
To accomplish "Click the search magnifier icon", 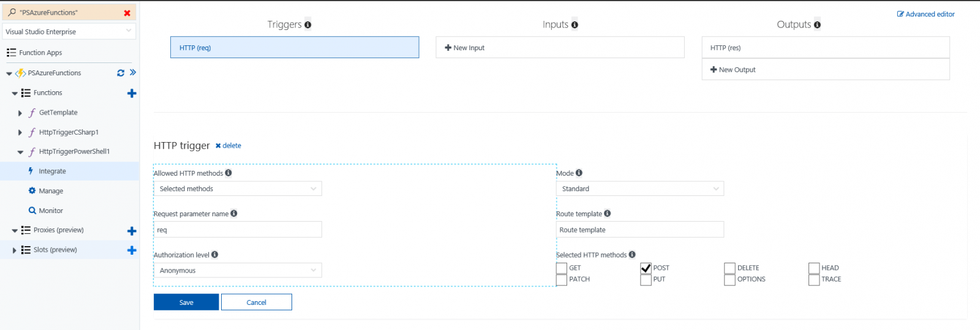I will pyautogui.click(x=12, y=12).
